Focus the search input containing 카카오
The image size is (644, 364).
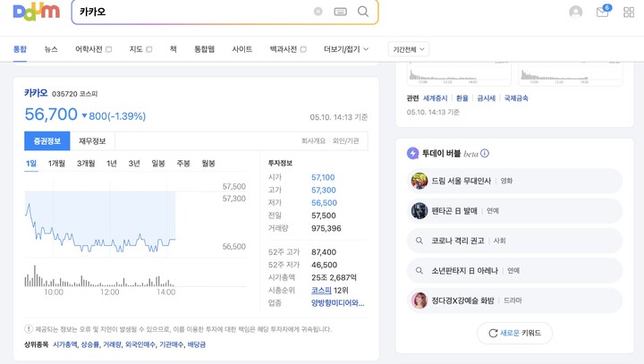[193, 12]
